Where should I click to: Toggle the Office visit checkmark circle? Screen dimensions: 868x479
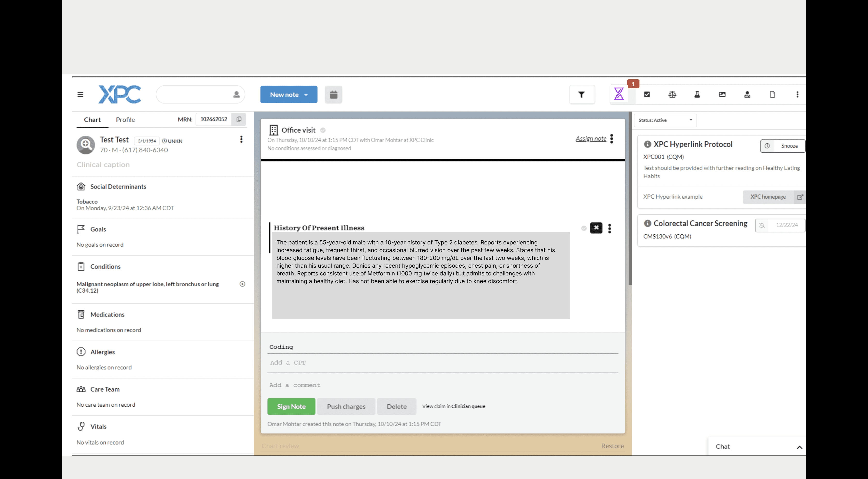pos(323,130)
